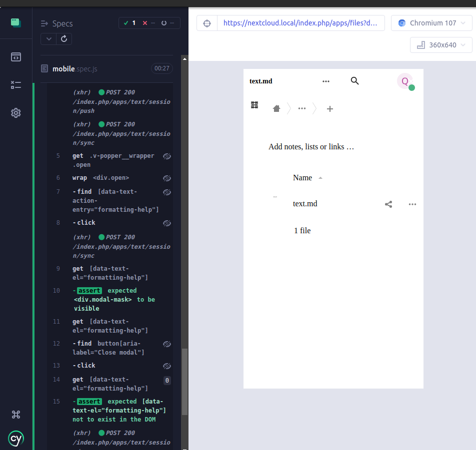Open the 360x640 viewport size dropdown
The image size is (476, 450).
440,44
